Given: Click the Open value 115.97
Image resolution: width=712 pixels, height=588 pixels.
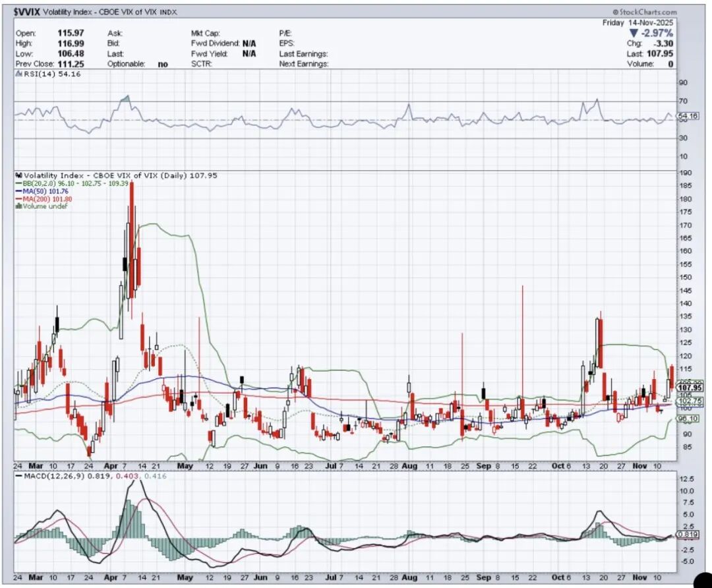Looking at the screenshot, I should click(71, 33).
